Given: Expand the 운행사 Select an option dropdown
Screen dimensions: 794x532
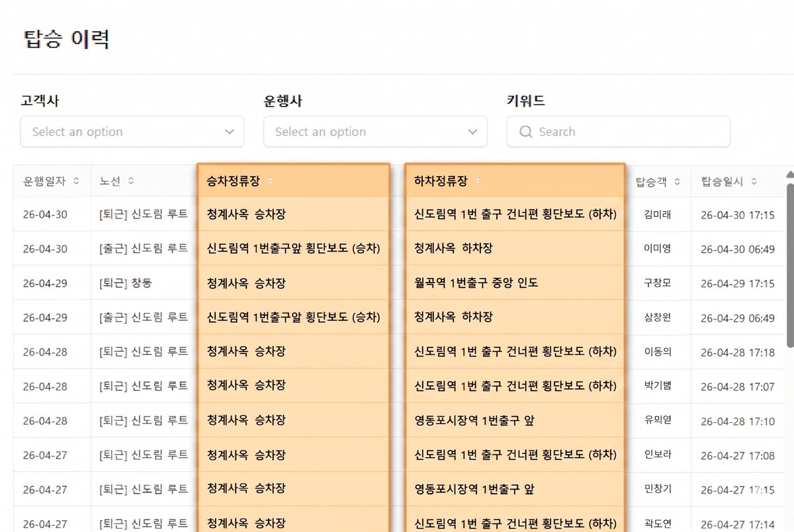Looking at the screenshot, I should pyautogui.click(x=375, y=132).
